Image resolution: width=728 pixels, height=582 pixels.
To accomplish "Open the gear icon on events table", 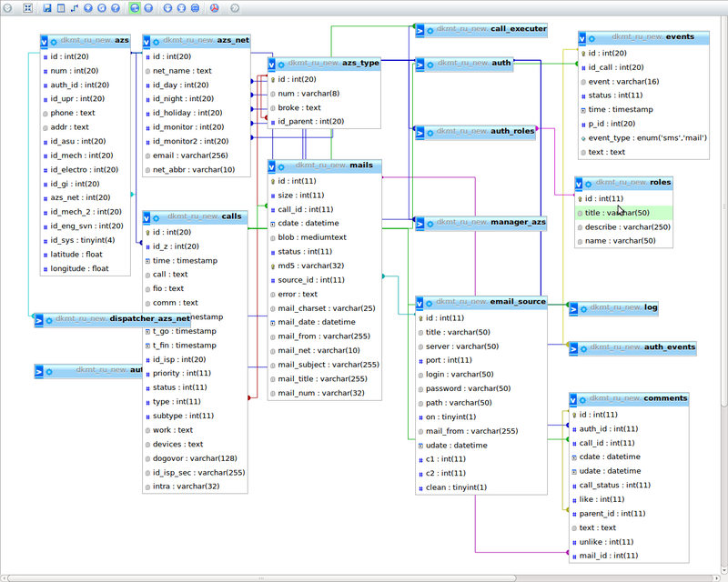I will tap(593, 38).
